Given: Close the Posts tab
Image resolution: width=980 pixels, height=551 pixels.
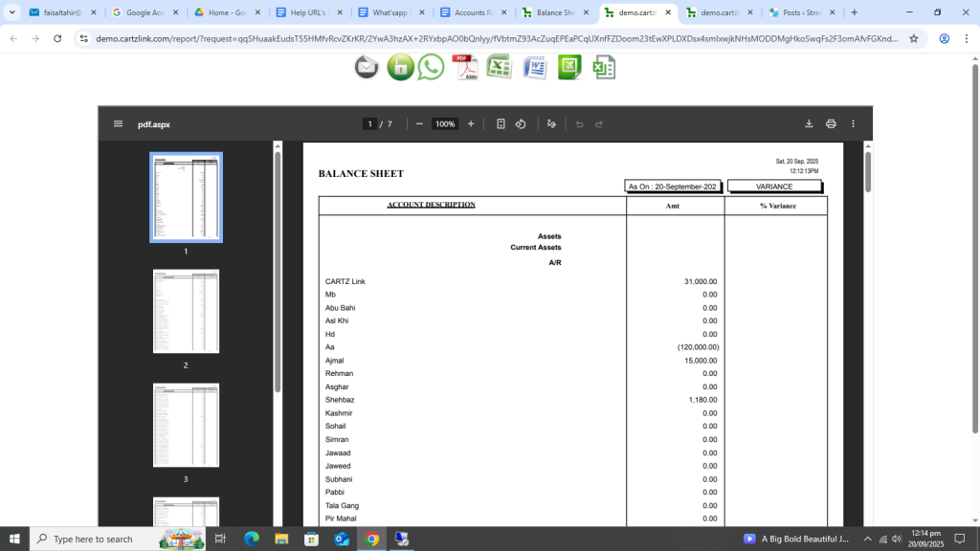Looking at the screenshot, I should pyautogui.click(x=832, y=12).
